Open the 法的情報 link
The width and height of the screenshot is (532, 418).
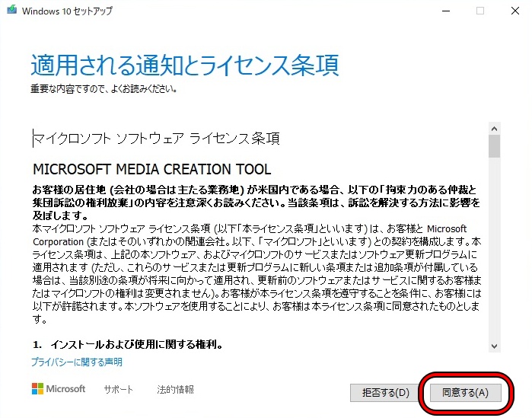[175, 390]
